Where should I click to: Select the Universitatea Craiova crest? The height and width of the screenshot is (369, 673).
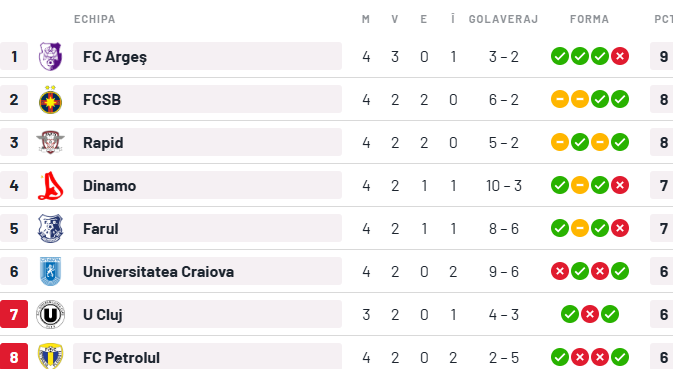pyautogui.click(x=50, y=271)
